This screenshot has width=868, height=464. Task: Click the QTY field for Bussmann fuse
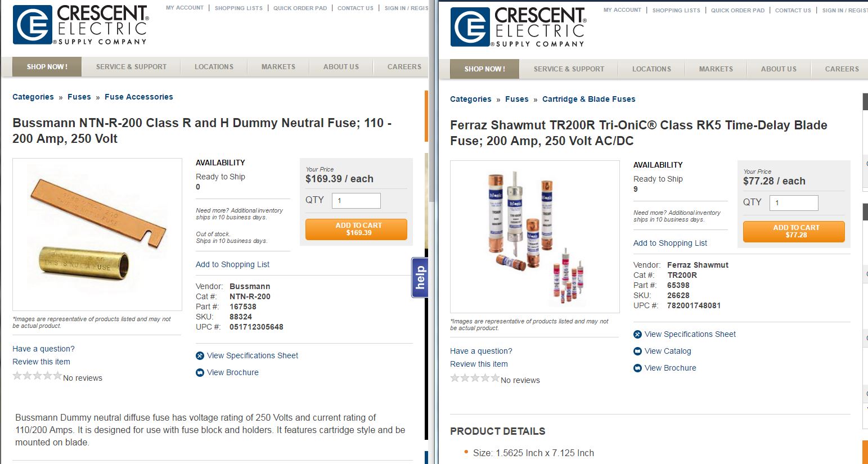(356, 200)
